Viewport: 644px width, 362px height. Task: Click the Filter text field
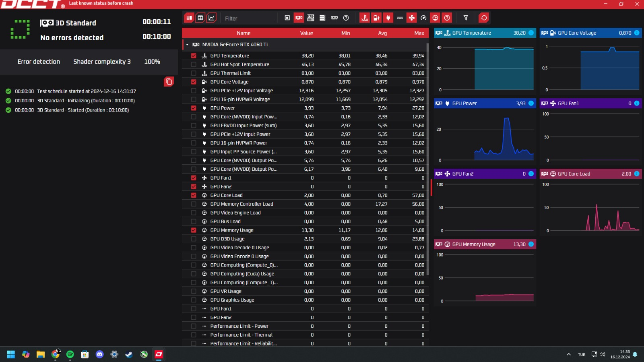pos(249,19)
